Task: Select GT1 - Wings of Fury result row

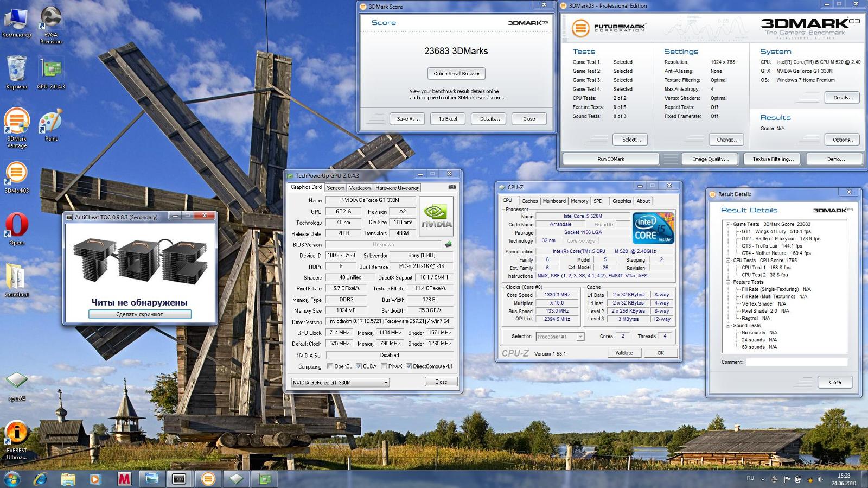Action: point(776,231)
